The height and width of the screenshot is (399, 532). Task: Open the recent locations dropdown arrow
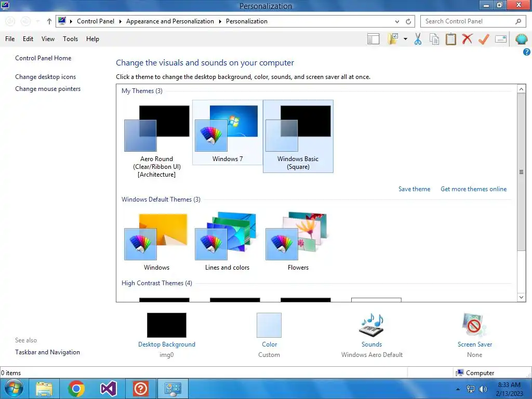pos(38,21)
